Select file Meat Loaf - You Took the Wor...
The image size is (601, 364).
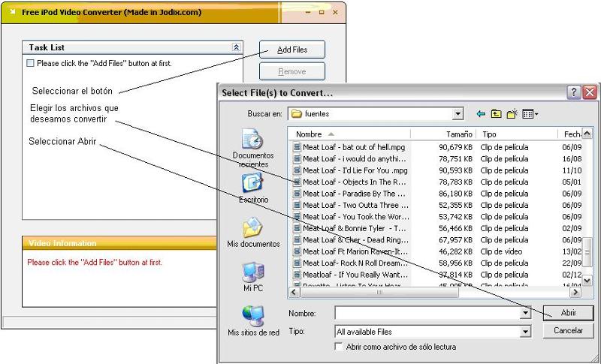click(355, 217)
